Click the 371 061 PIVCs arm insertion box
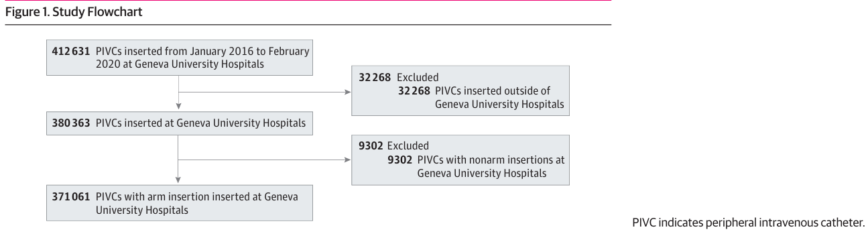Viewport: 868px width, 250px height. tap(180, 204)
